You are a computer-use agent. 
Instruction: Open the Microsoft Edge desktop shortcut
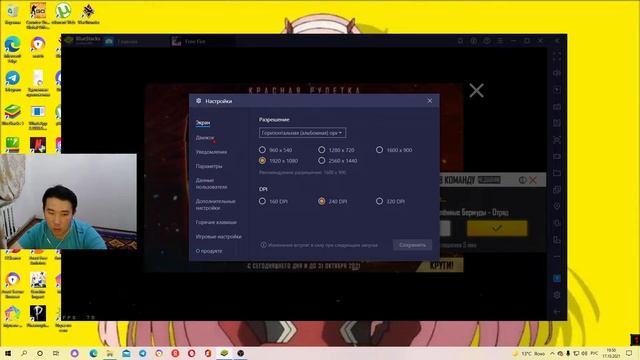pyautogui.click(x=13, y=49)
